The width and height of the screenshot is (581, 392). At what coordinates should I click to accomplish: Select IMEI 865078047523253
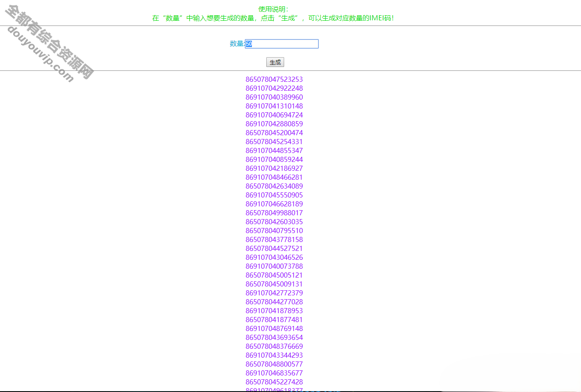[x=274, y=79]
